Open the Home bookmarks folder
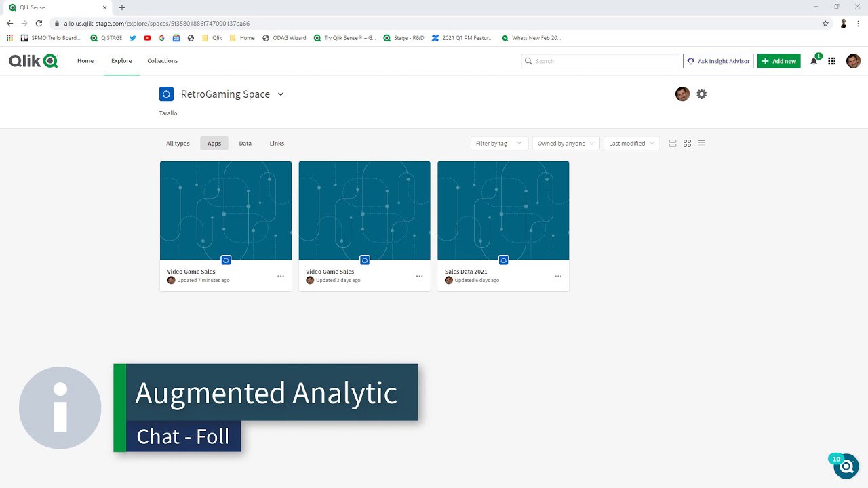Viewport: 868px width, 488px height. pos(242,38)
